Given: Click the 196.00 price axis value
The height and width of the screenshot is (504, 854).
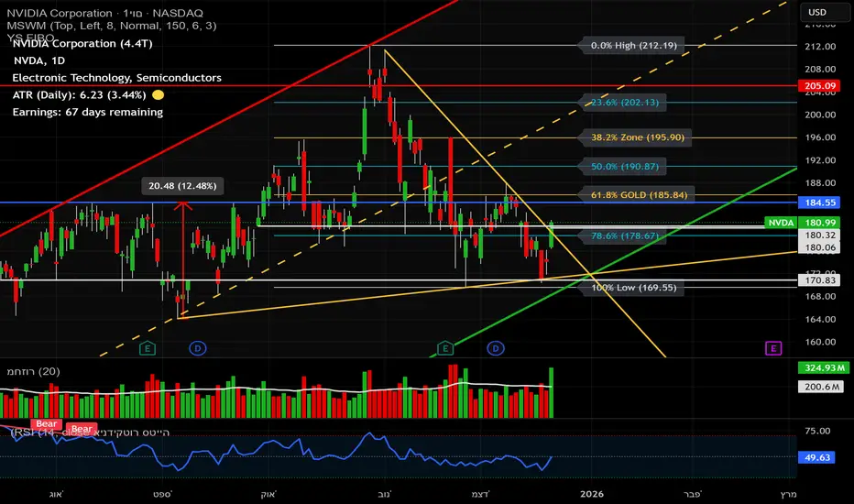Looking at the screenshot, I should tap(820, 137).
